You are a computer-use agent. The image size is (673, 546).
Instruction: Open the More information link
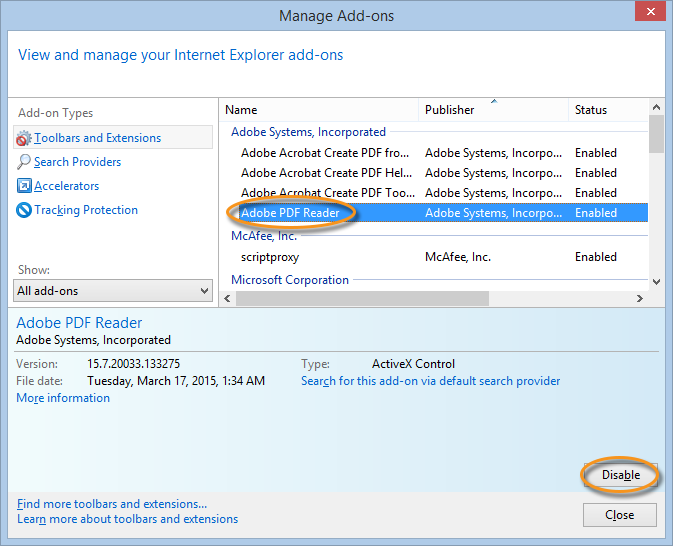[63, 398]
